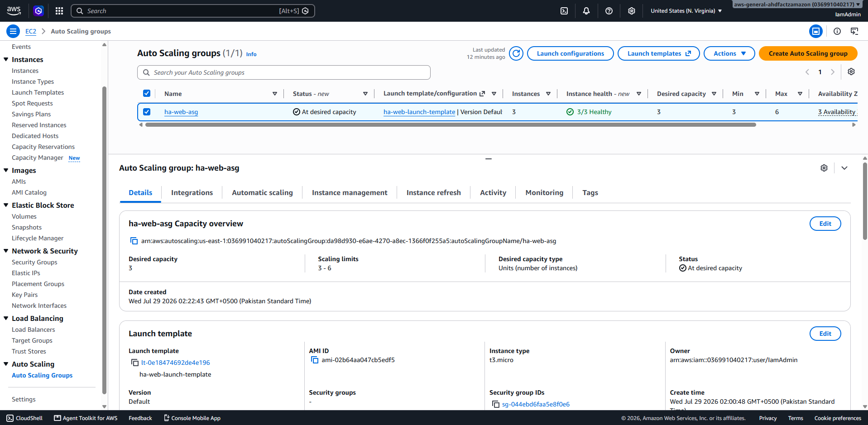This screenshot has width=868, height=425.
Task: Sort by the Name column
Action: tap(275, 94)
